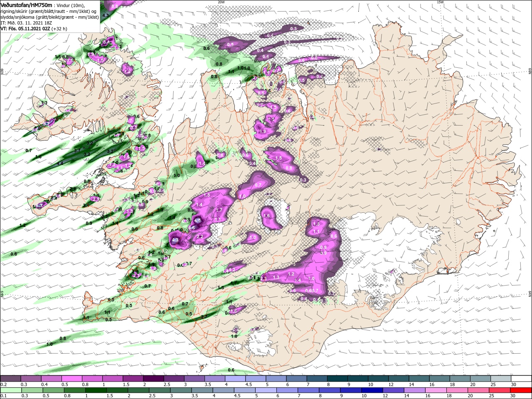This screenshot has width=532, height=399.
Task: Click the 'VT: Fös. 05.11.2021 02Z (+32 h)' line
Action: click(34, 29)
